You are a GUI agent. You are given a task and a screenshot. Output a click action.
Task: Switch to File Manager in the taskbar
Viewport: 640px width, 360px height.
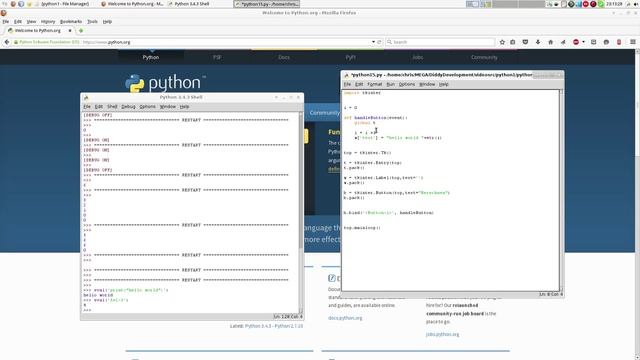pyautogui.click(x=61, y=4)
